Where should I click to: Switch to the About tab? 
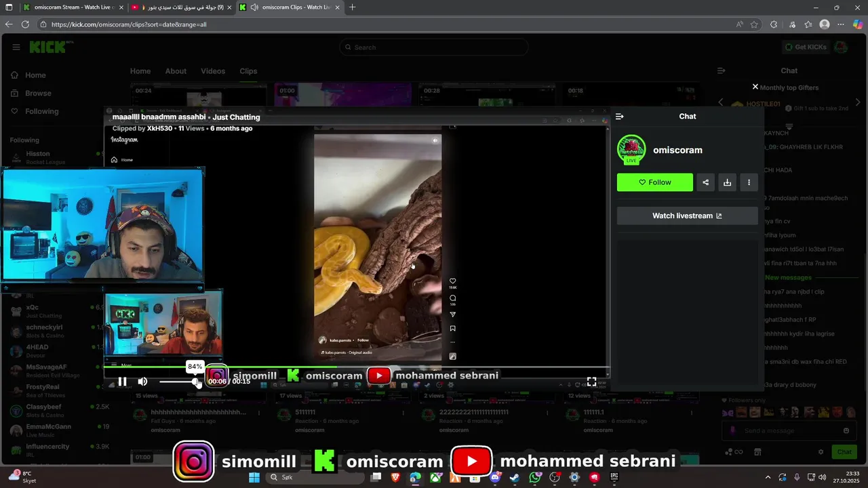(176, 71)
